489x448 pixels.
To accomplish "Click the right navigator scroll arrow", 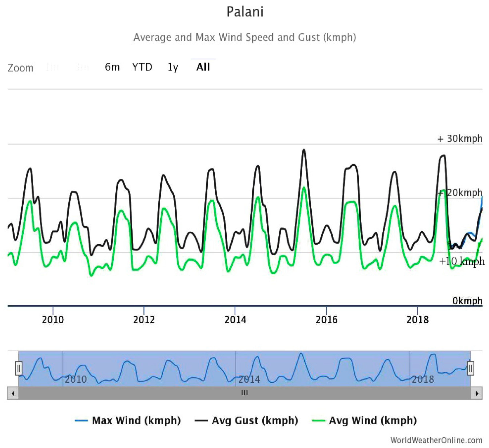I will [476, 393].
